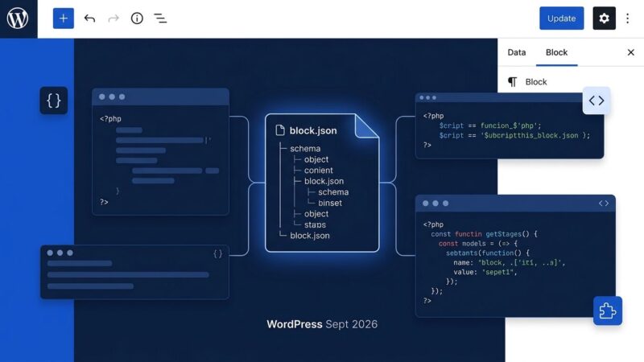Click the paragraph icon beside Block
The image size is (644, 362).
click(x=512, y=82)
